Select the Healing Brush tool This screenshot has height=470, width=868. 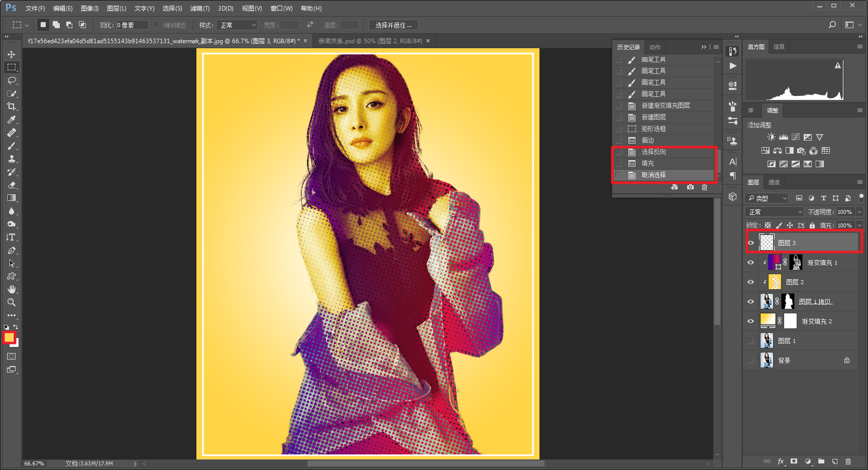[x=12, y=133]
